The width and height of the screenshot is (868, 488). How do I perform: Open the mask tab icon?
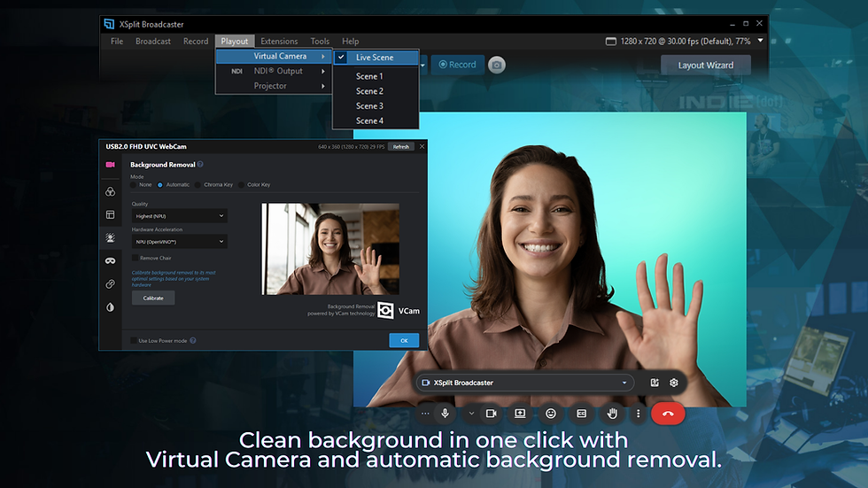[110, 260]
